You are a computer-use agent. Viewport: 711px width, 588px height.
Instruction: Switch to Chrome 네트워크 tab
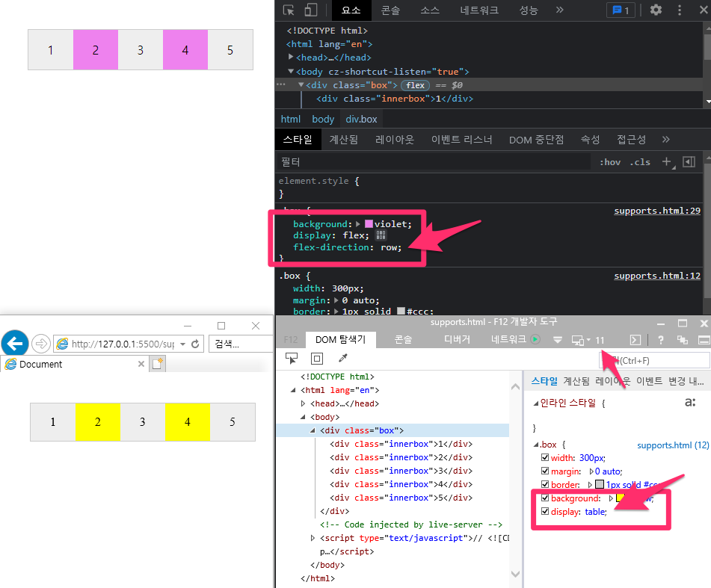click(479, 10)
